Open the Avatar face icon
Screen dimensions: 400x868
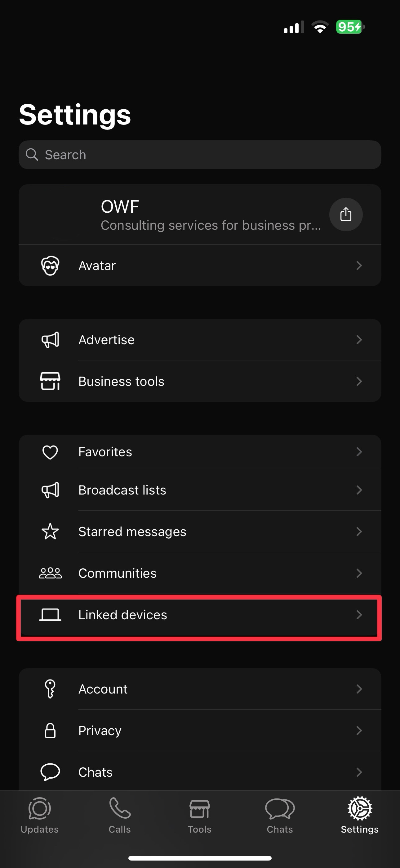[x=50, y=265]
